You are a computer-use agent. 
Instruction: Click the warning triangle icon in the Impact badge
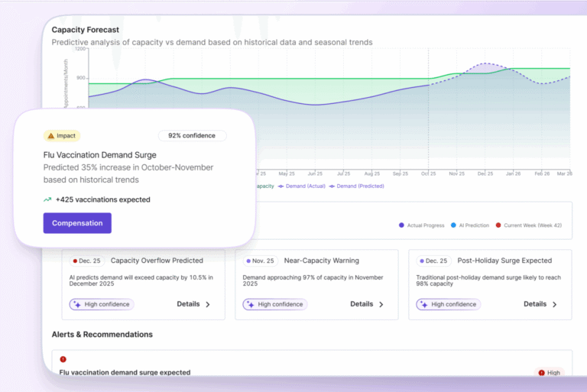(51, 136)
